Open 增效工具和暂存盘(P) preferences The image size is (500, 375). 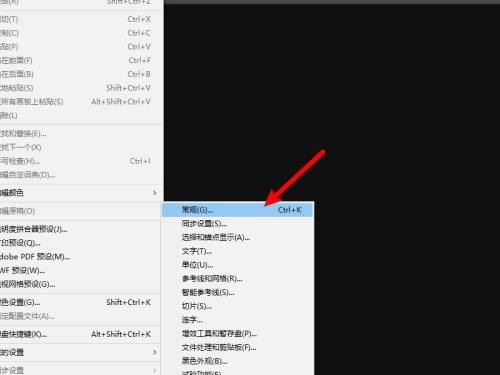(238, 334)
